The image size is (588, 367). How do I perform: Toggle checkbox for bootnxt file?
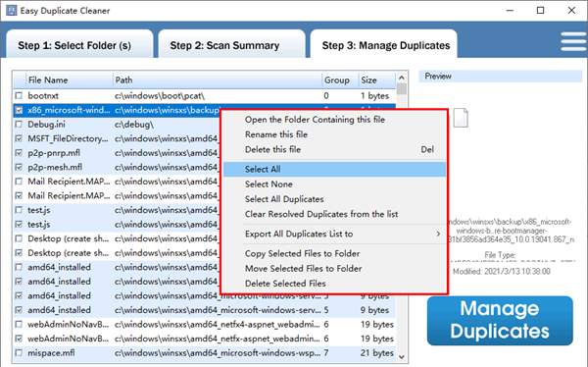pos(19,96)
